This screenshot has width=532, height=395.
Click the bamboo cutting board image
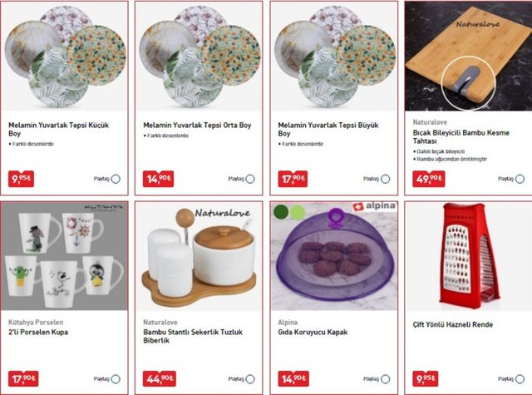[468, 56]
